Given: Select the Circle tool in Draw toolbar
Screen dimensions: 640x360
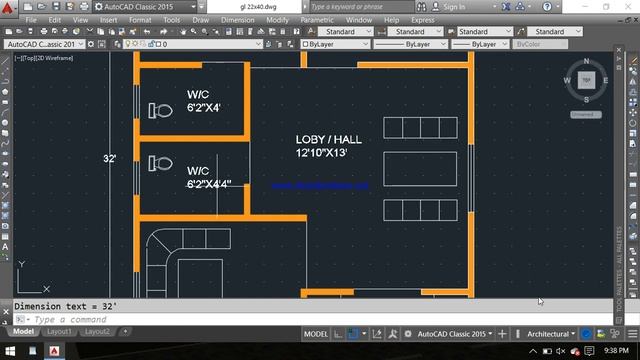Looking at the screenshot, I should coord(5,122).
